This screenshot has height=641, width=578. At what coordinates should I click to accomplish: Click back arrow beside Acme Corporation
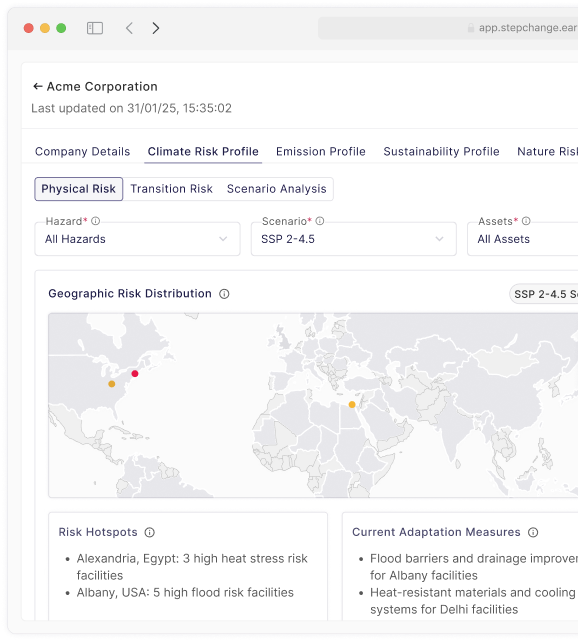pyautogui.click(x=38, y=86)
